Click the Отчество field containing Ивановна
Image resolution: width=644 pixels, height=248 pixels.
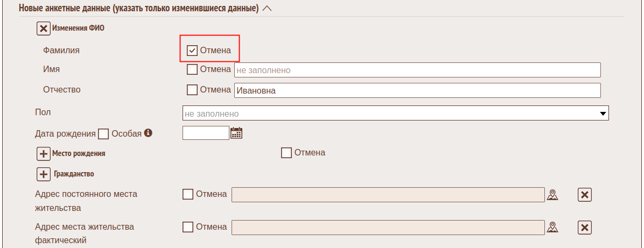point(417,90)
